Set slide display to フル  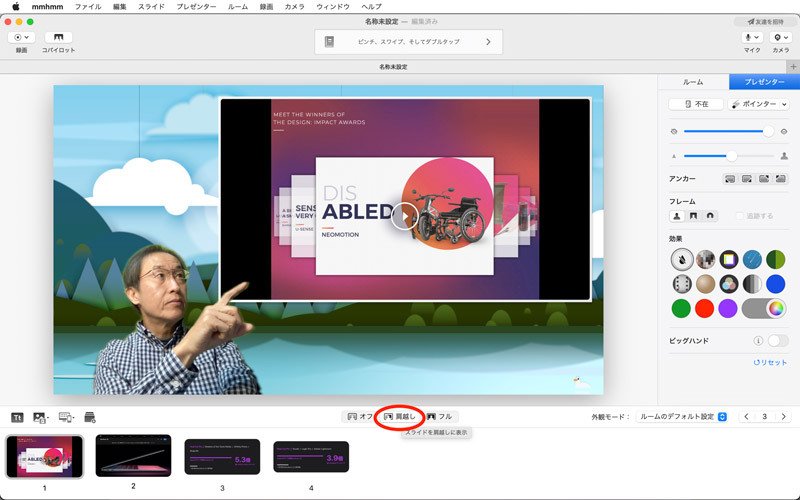click(440, 416)
